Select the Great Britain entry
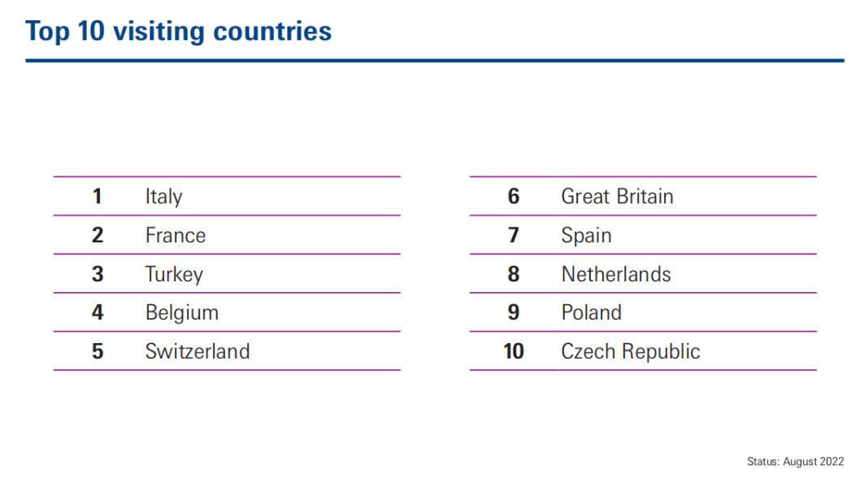 [x=617, y=197]
